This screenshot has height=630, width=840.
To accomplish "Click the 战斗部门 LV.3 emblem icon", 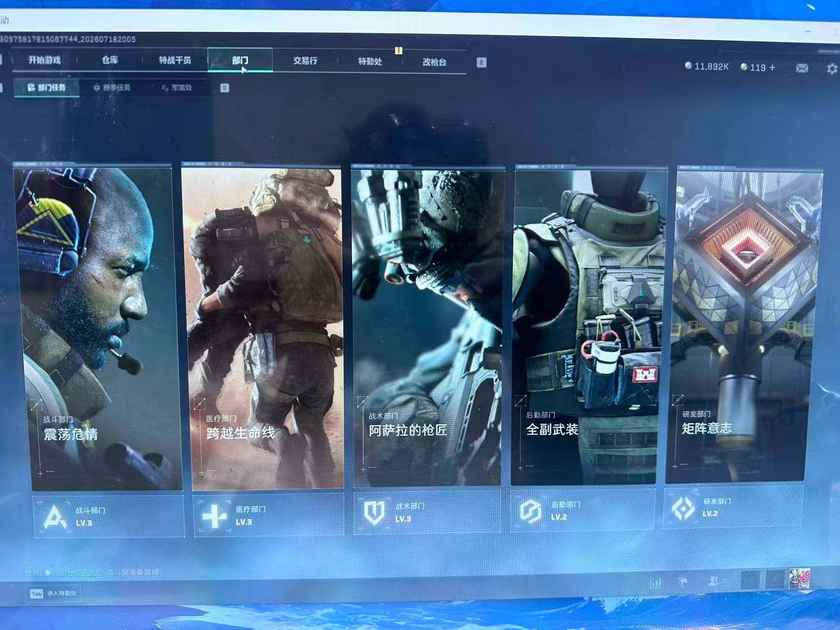I will [55, 517].
